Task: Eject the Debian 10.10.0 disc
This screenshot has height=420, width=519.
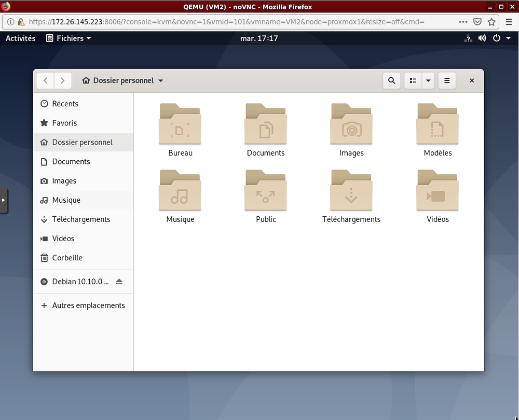Action: pos(119,282)
